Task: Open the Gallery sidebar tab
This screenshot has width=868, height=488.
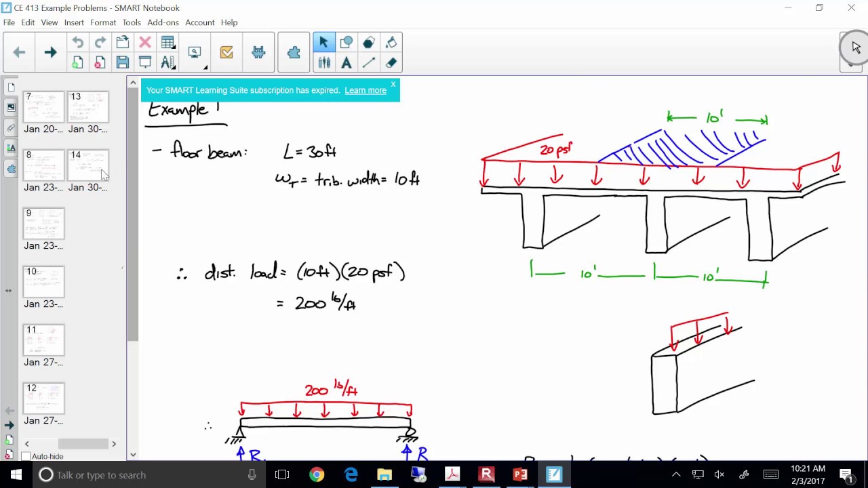Action: click(11, 108)
